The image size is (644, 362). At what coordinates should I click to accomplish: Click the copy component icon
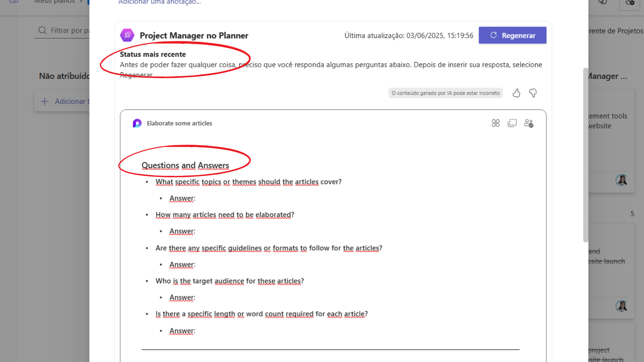click(x=512, y=123)
